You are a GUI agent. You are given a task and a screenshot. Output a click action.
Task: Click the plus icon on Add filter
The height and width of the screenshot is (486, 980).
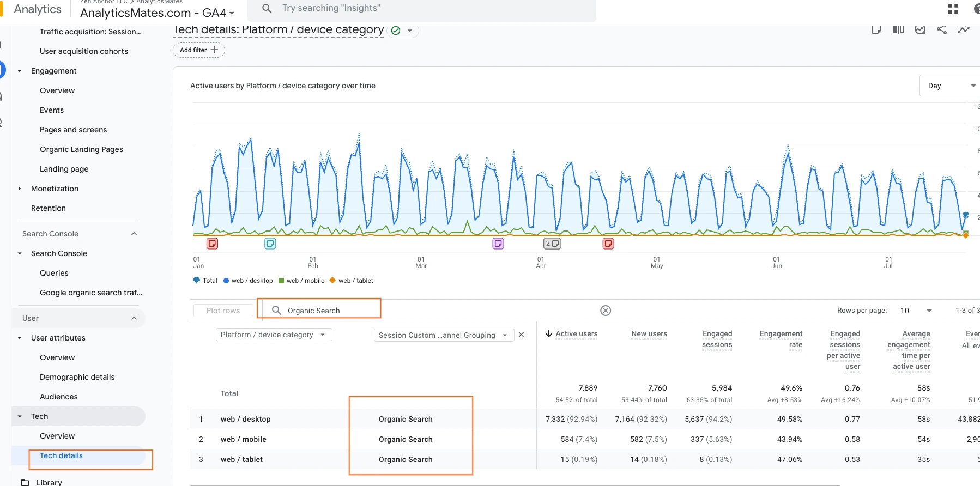pyautogui.click(x=214, y=50)
